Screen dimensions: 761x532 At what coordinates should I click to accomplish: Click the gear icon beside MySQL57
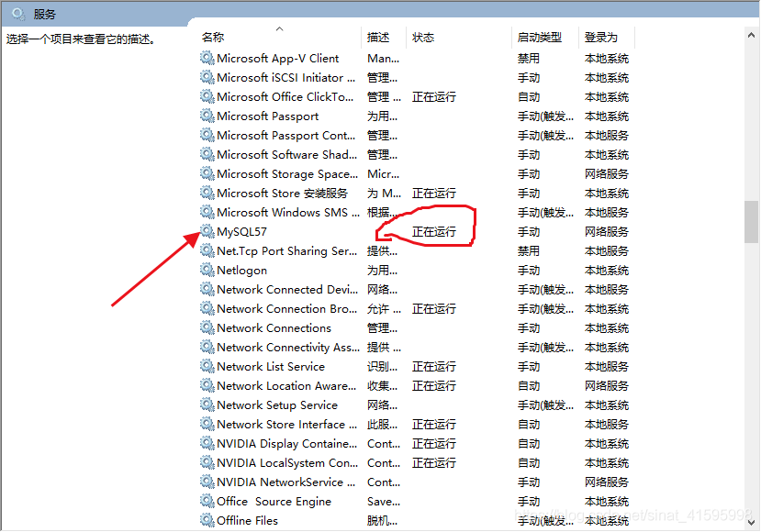(207, 231)
